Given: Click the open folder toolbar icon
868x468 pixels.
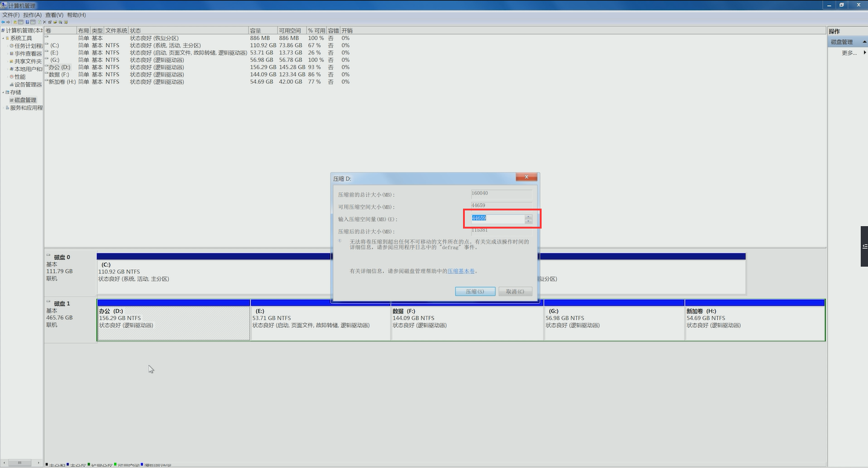Looking at the screenshot, I should (55, 22).
